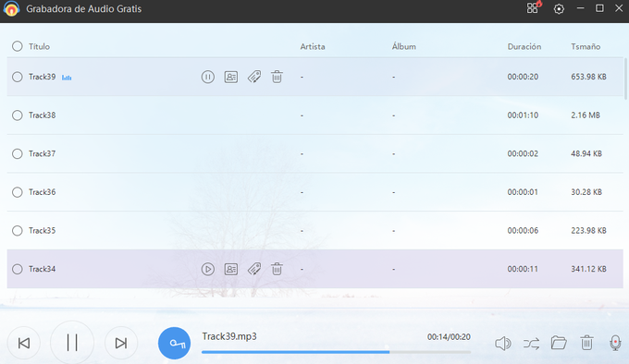Click the app logo in title bar
Image resolution: width=629 pixels, height=364 pixels.
point(11,9)
